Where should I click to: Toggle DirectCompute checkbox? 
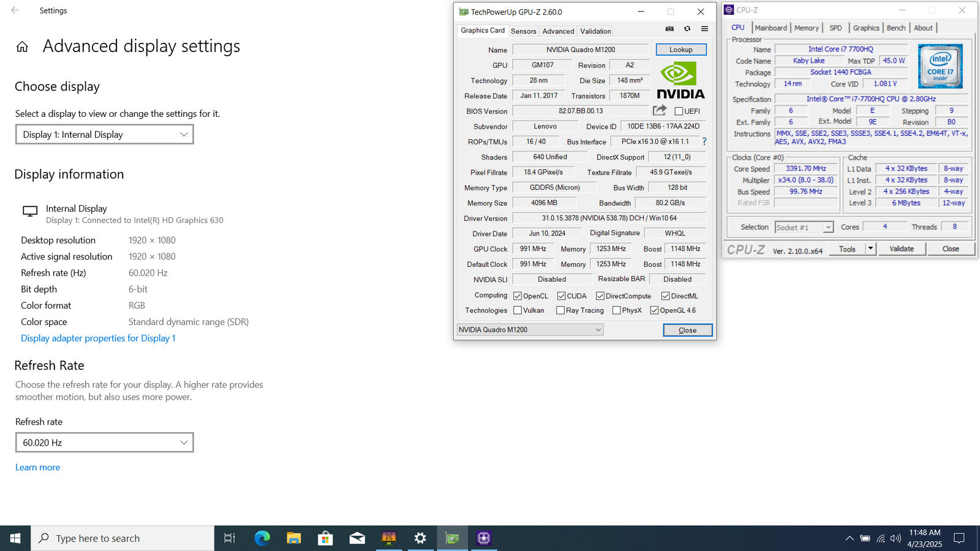(x=600, y=296)
